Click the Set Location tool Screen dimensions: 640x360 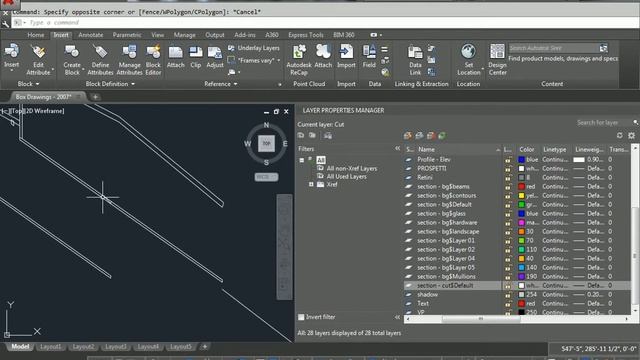pyautogui.click(x=469, y=60)
